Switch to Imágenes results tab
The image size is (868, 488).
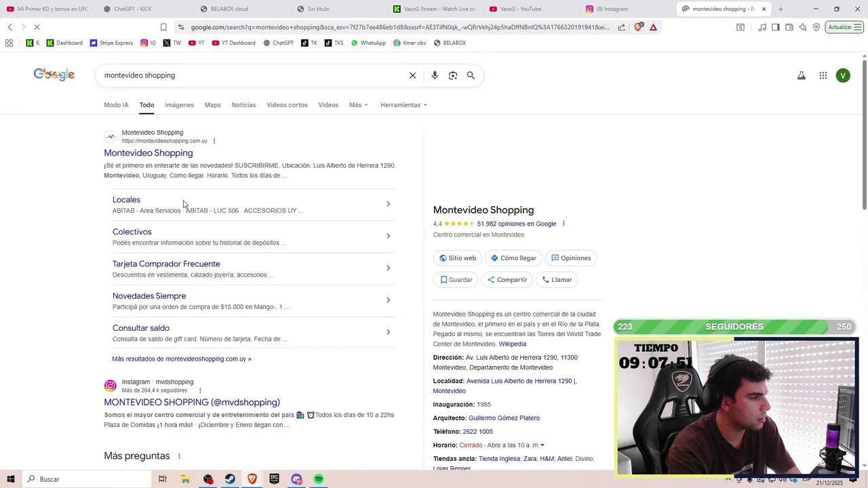(x=179, y=105)
